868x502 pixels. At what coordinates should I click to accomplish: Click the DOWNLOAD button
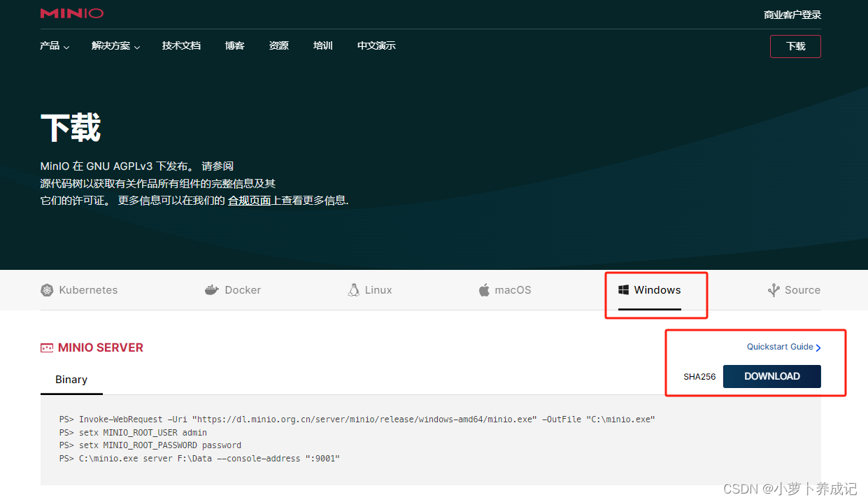772,376
